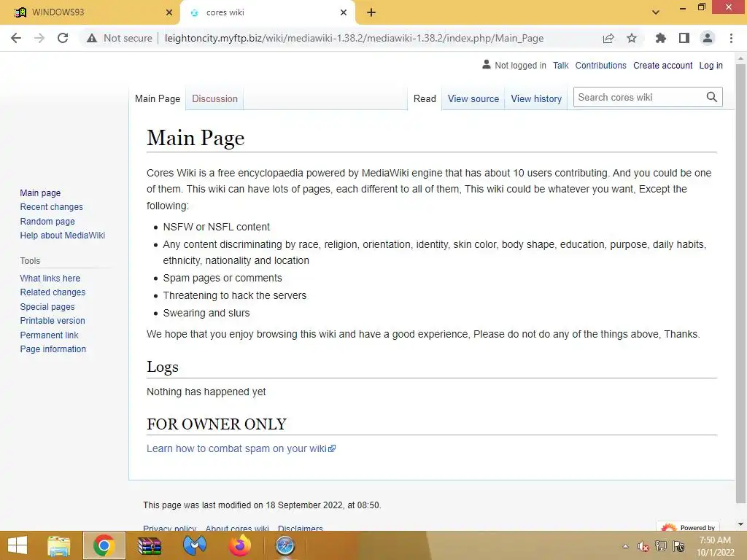The height and width of the screenshot is (560, 747).
Task: Open the Action Center flag icon
Action: [679, 546]
